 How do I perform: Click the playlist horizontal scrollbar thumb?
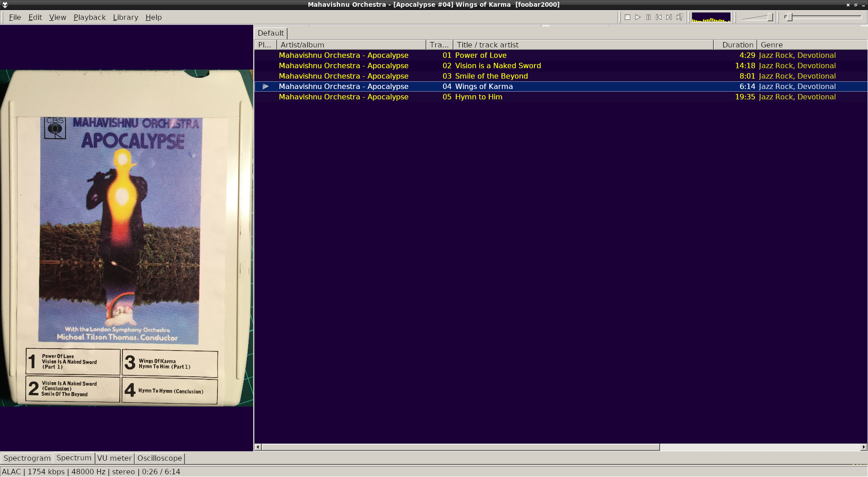[461, 447]
